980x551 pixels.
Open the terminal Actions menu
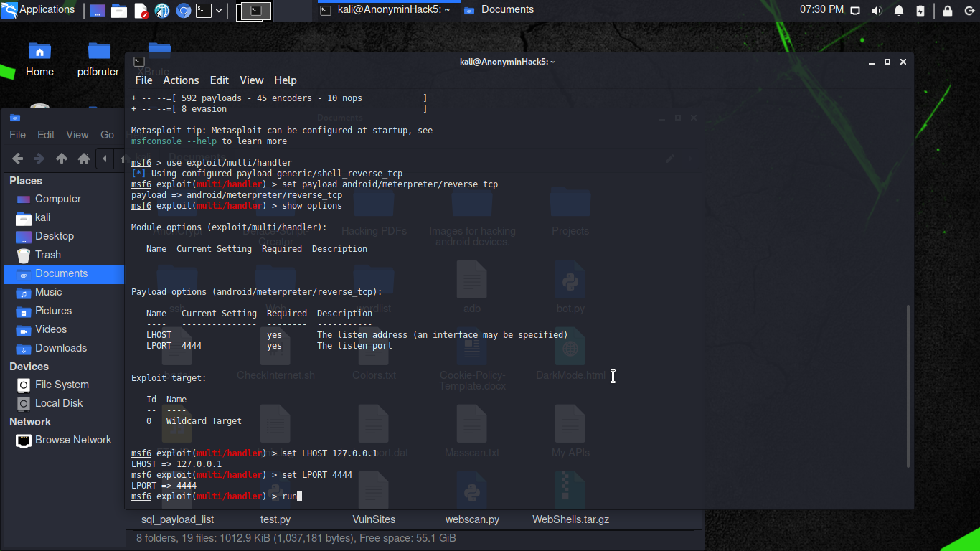pos(181,80)
